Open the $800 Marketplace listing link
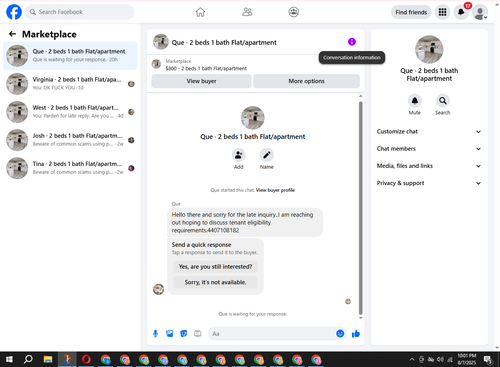 [x=206, y=68]
